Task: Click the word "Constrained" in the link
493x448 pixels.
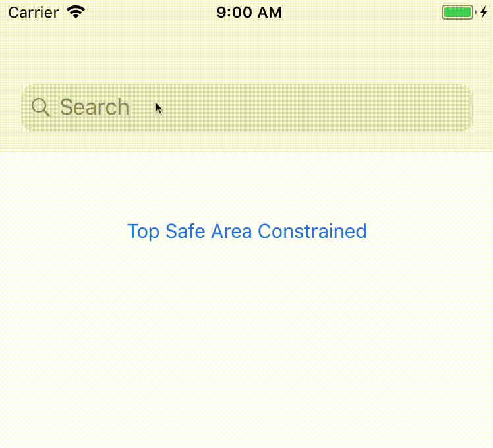Action: [312, 231]
